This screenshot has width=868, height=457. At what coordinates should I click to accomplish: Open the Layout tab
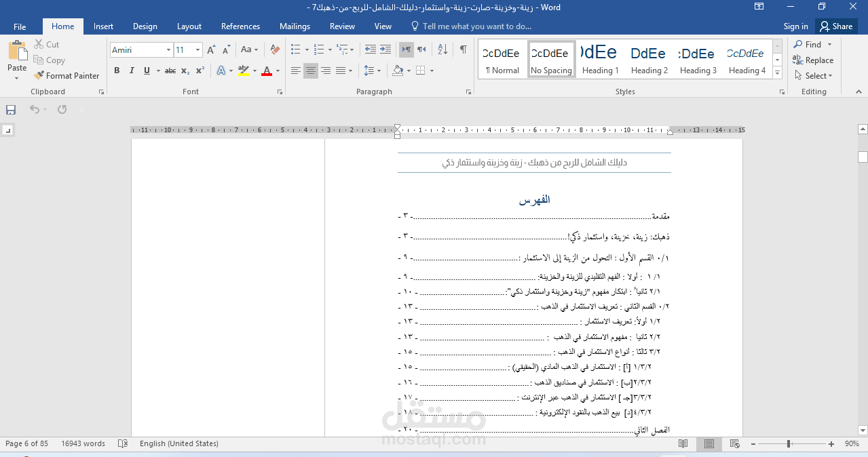point(189,26)
